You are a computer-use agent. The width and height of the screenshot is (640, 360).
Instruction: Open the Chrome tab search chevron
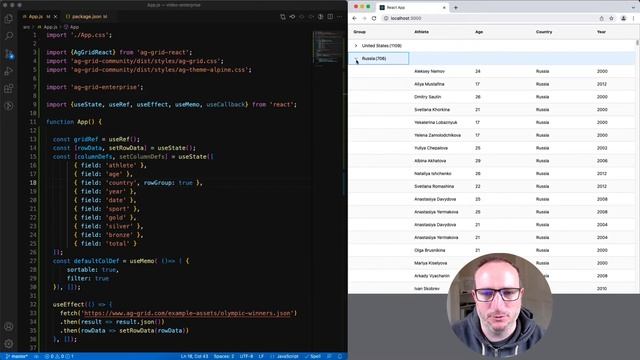point(633,7)
